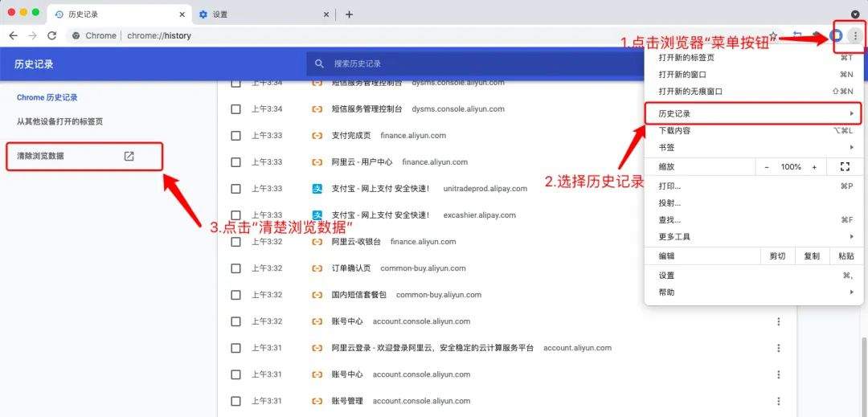Open a new tab with plus button
Viewport: 868px width, 417px height.
349,14
